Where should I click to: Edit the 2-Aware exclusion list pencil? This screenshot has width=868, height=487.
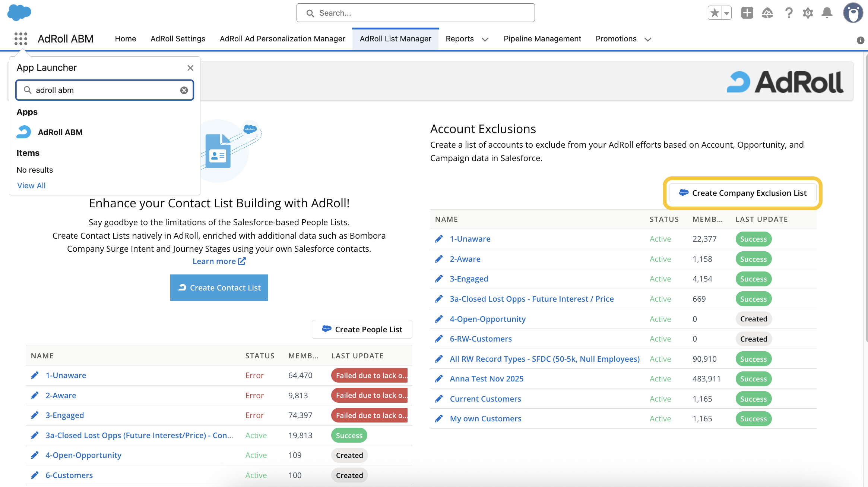439,259
